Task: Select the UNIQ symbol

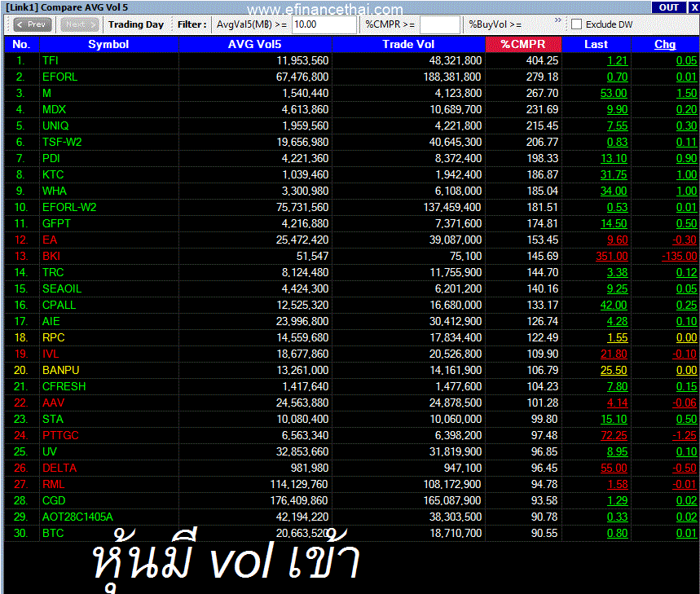Action: coord(55,125)
